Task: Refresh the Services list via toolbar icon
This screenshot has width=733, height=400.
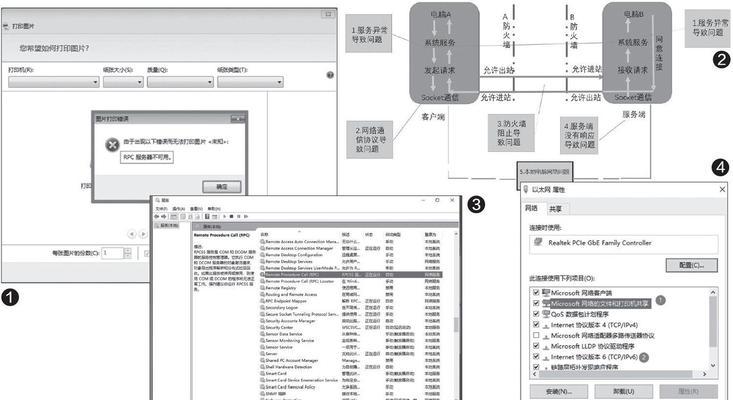Action: [x=191, y=216]
